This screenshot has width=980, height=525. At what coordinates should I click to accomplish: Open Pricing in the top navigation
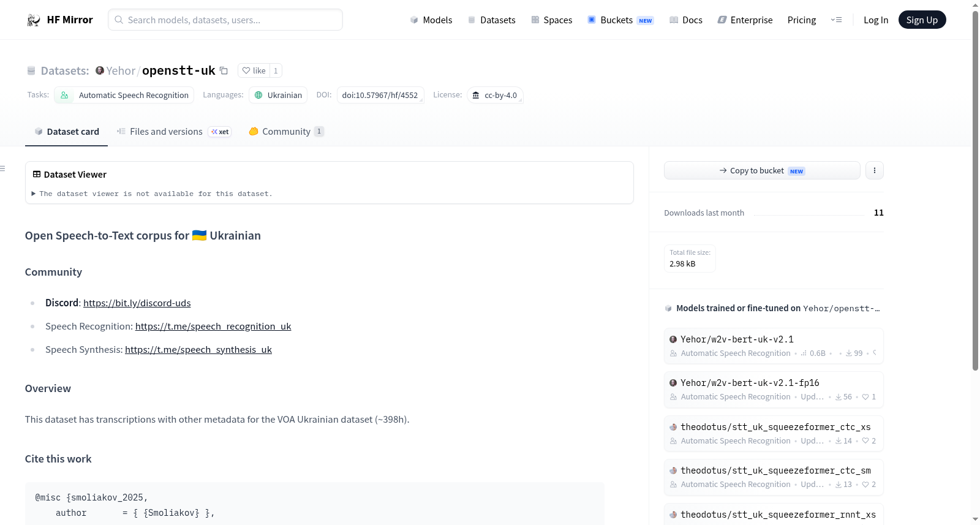[x=802, y=20]
